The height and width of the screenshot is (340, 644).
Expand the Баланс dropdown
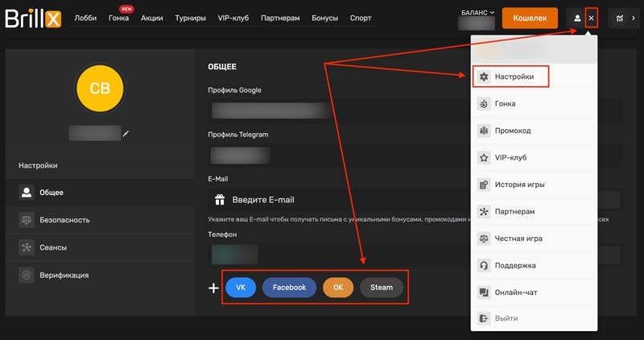(x=478, y=12)
